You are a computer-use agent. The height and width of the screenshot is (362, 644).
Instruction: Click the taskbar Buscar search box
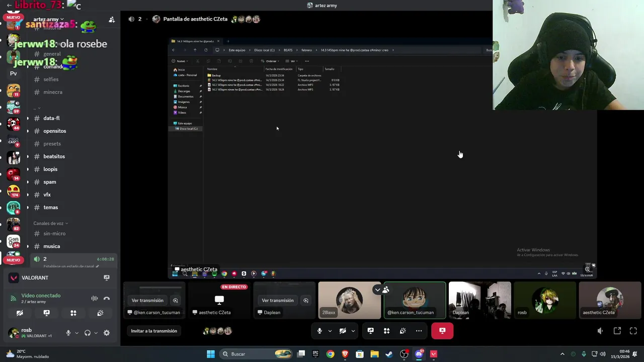point(257,354)
